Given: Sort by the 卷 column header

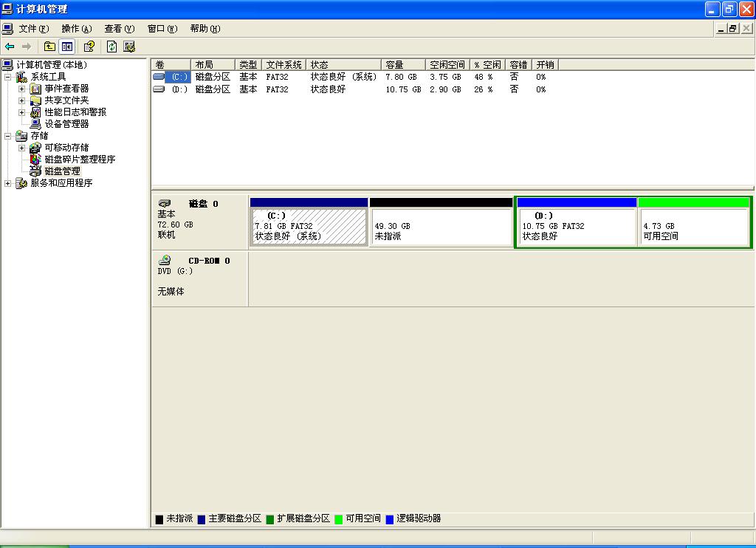Looking at the screenshot, I should pyautogui.click(x=171, y=65).
